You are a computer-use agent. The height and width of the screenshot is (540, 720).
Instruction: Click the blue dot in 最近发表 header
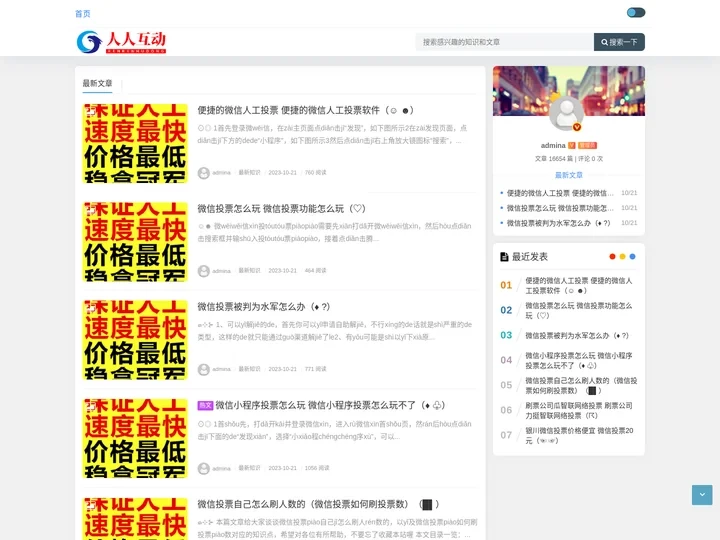coord(632,257)
